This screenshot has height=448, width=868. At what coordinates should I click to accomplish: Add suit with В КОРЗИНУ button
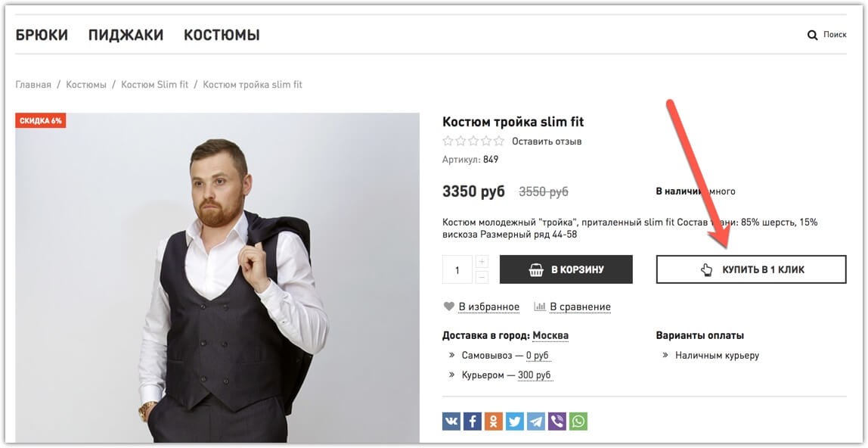(x=566, y=269)
